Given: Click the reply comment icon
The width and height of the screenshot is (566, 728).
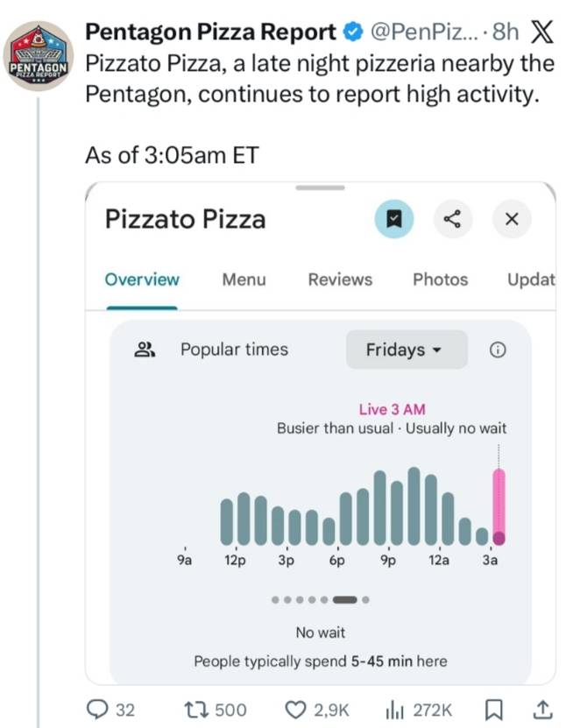Looking at the screenshot, I should (x=98, y=708).
